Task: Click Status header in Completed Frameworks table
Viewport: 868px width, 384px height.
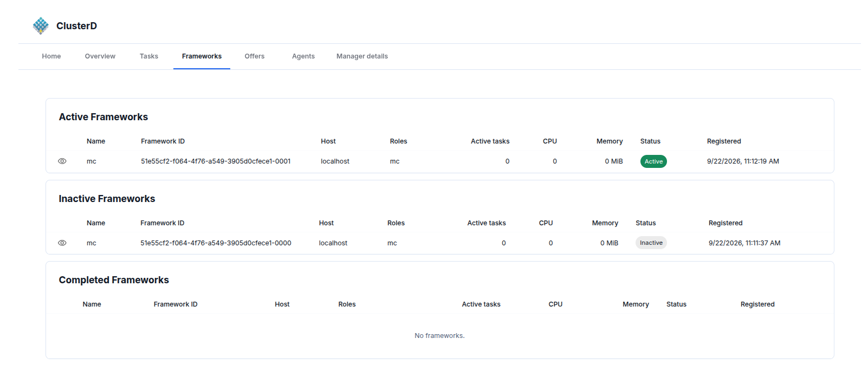Action: pyautogui.click(x=676, y=304)
